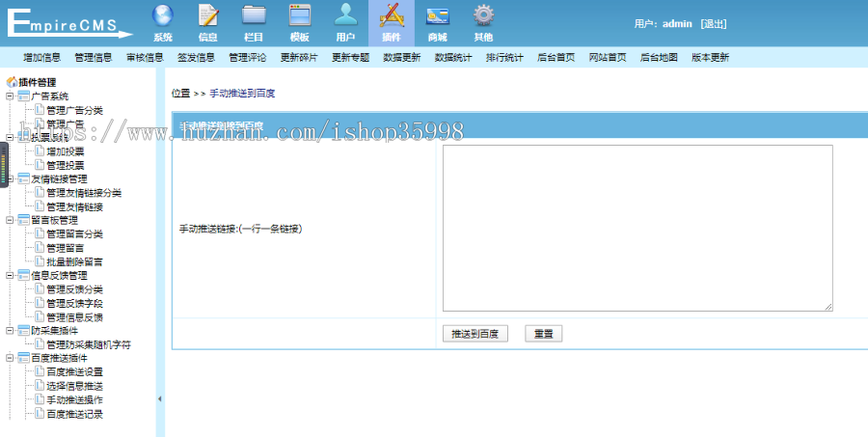Click the 插件管理 home icon
Viewport: 868px width, 437px height.
point(12,82)
